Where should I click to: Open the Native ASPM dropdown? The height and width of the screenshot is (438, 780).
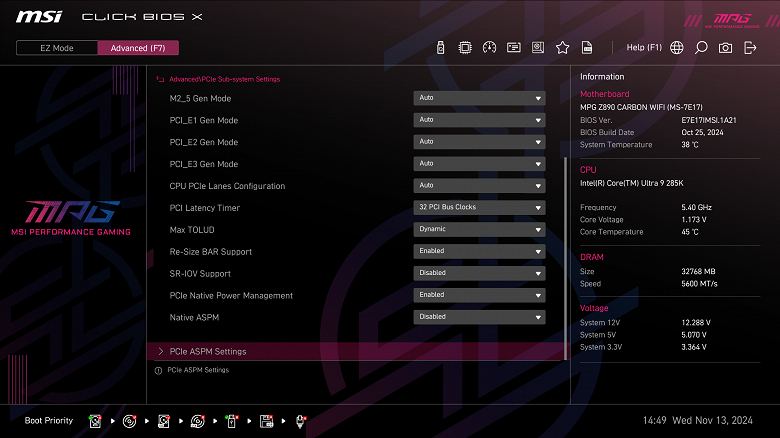tap(479, 317)
